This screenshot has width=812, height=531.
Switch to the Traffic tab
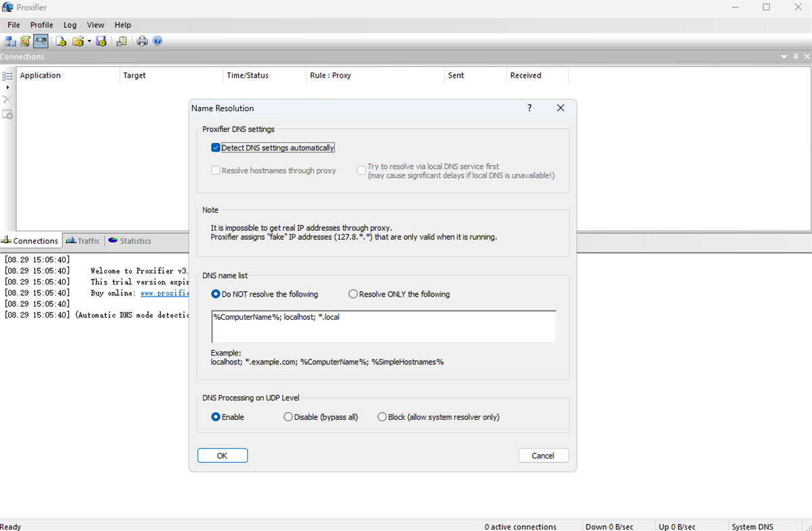(x=83, y=240)
